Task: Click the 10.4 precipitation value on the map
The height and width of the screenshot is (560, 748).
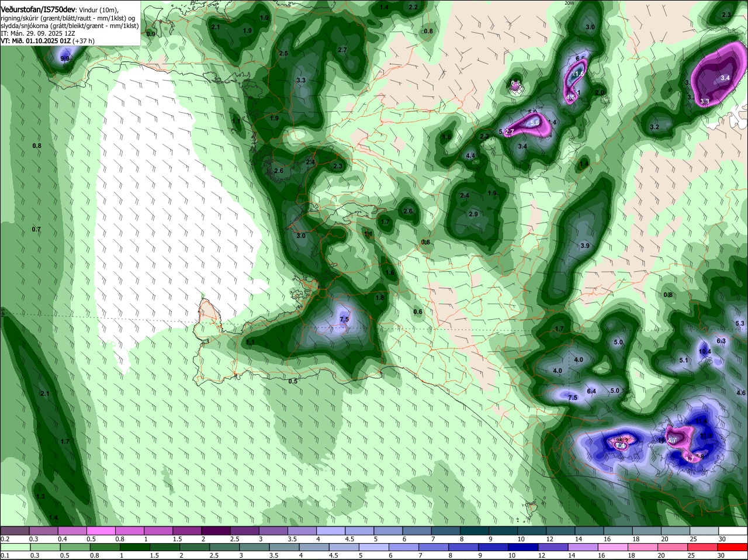Action: 705,352
